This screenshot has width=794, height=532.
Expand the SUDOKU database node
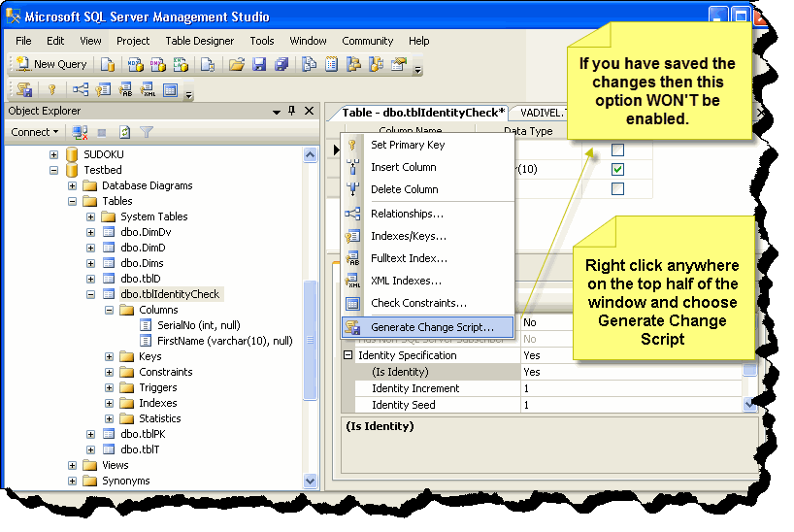click(53, 154)
